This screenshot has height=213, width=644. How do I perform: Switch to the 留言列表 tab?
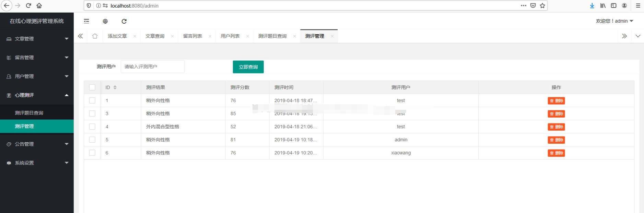pos(192,36)
